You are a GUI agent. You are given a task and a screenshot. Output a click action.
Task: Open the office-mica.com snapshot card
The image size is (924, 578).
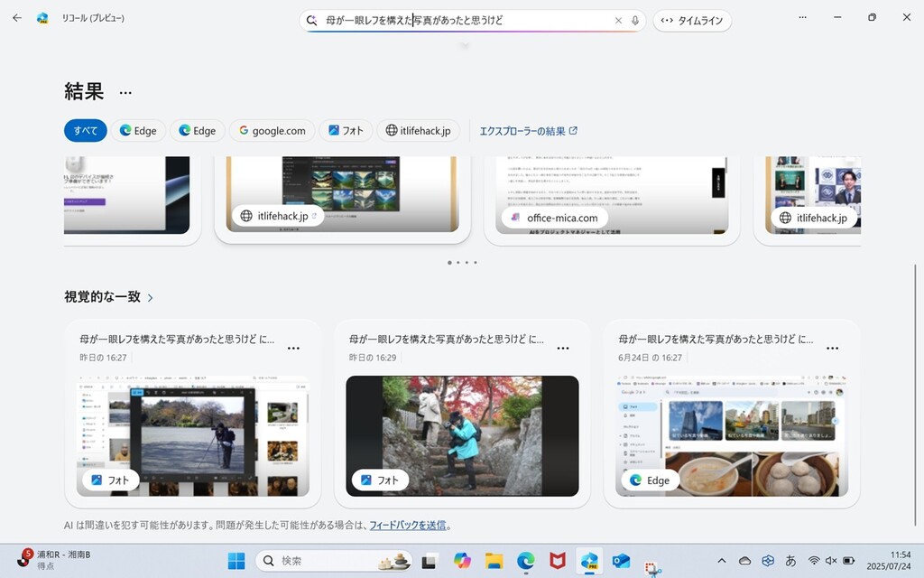612,195
